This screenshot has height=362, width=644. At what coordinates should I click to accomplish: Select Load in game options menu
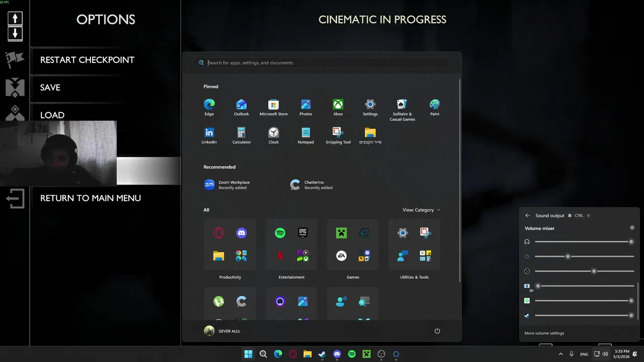click(x=52, y=115)
